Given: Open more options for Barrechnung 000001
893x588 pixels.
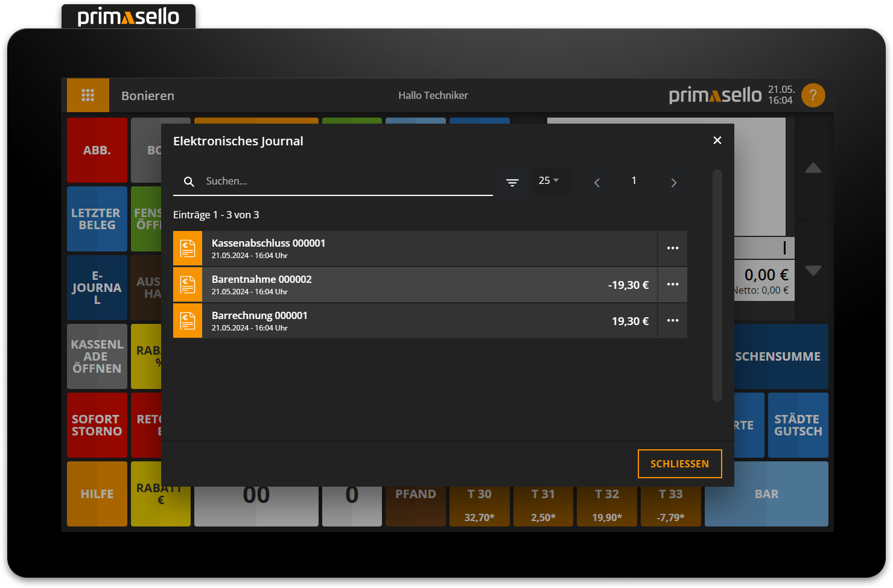Looking at the screenshot, I should 673,321.
